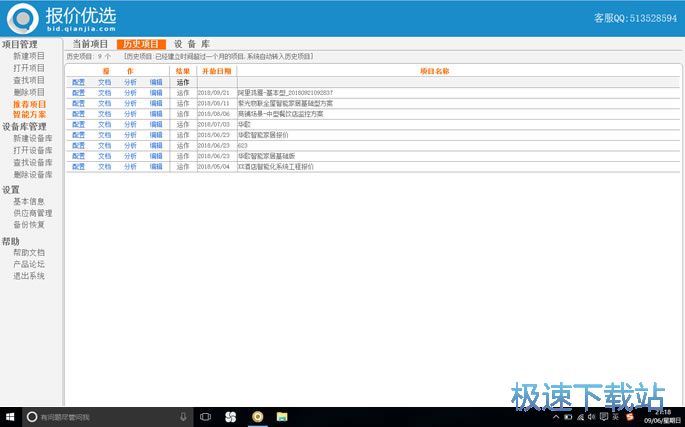The width and height of the screenshot is (685, 427).
Task: Click the Cortana microphone icon
Action: tap(183, 416)
